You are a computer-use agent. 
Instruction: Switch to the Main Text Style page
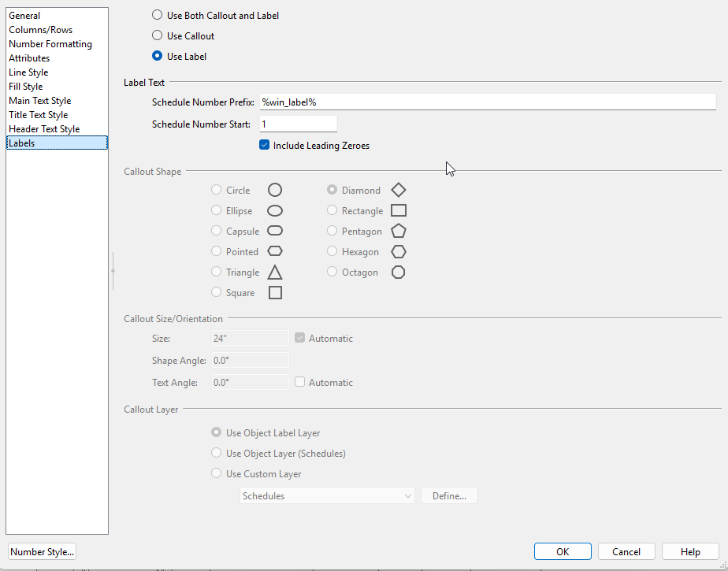[x=40, y=101]
